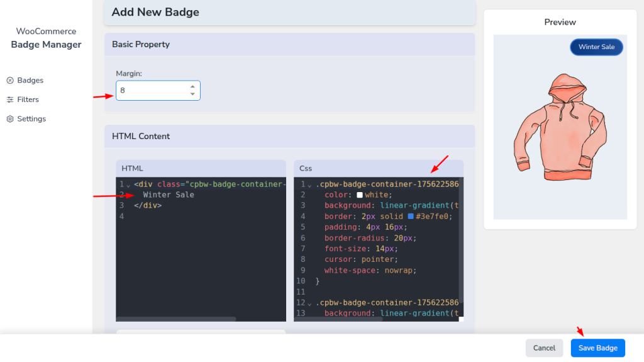The height and width of the screenshot is (362, 644).
Task: Click the blue #3e7fe0 color swatch
Action: coord(411,217)
